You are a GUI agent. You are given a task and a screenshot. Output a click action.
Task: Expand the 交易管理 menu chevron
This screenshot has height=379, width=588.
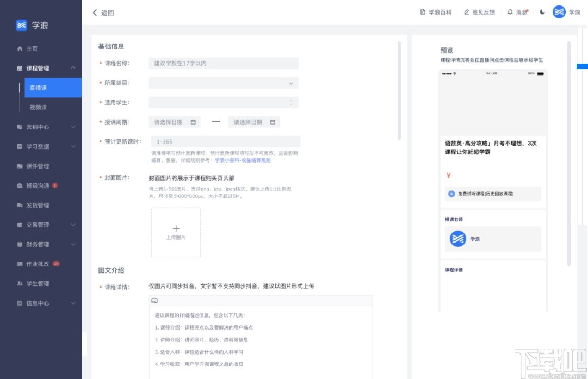point(73,225)
